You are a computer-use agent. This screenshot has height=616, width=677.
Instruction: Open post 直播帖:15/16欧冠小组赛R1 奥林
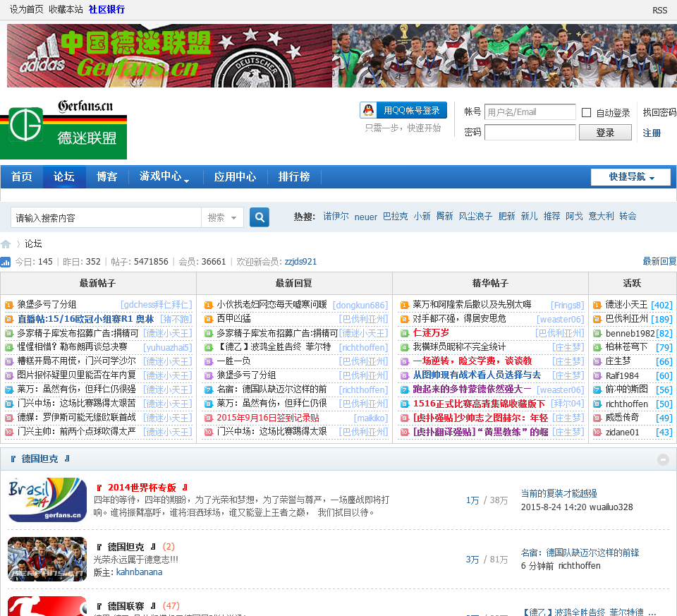pyautogui.click(x=85, y=319)
